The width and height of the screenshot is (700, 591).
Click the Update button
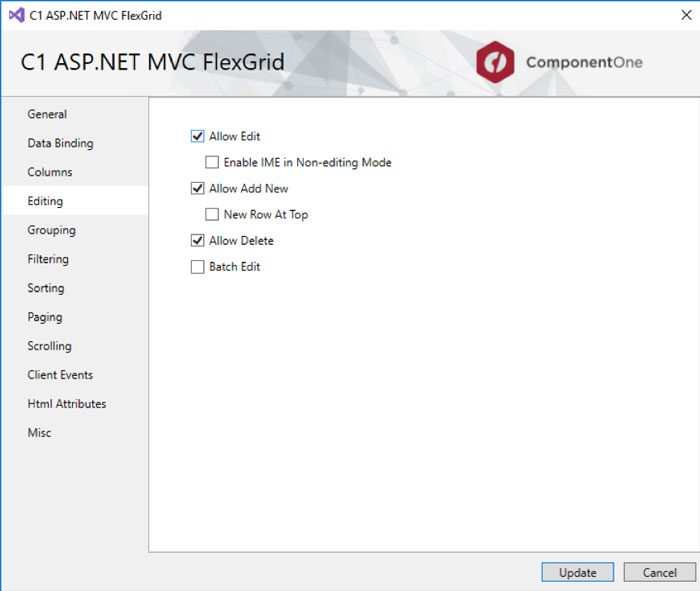[x=578, y=572]
